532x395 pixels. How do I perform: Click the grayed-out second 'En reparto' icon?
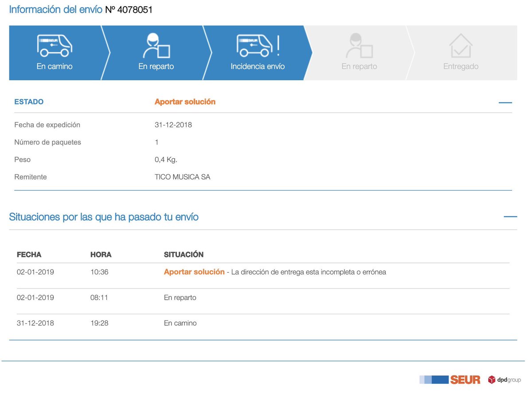click(359, 44)
